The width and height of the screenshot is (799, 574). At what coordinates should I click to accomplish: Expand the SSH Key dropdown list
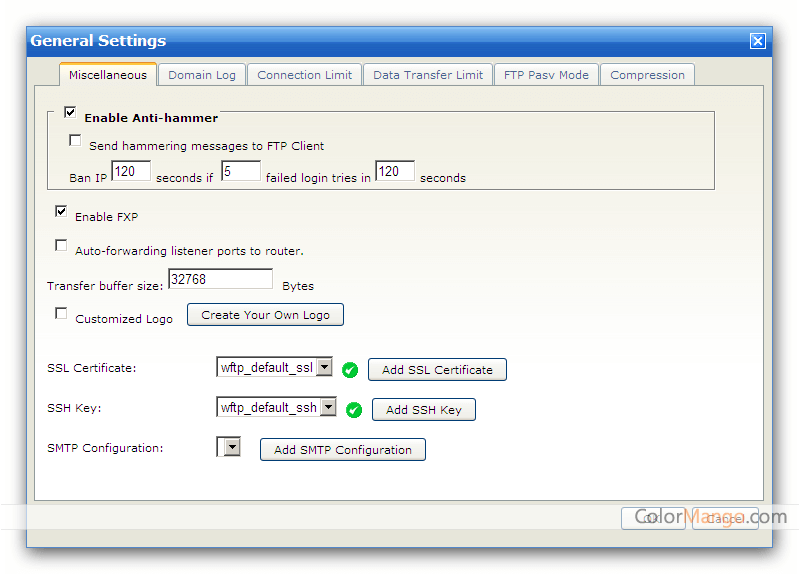(328, 408)
